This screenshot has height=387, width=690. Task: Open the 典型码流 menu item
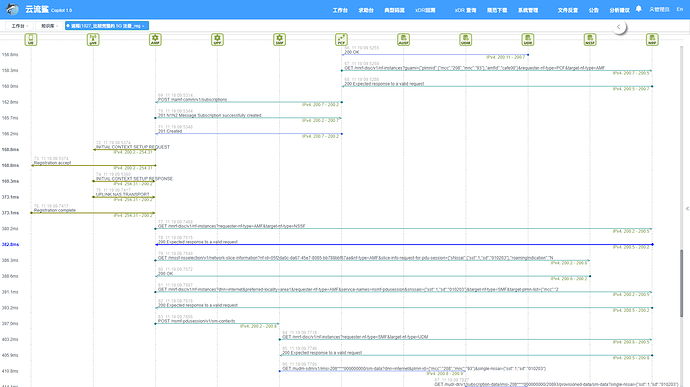(394, 10)
